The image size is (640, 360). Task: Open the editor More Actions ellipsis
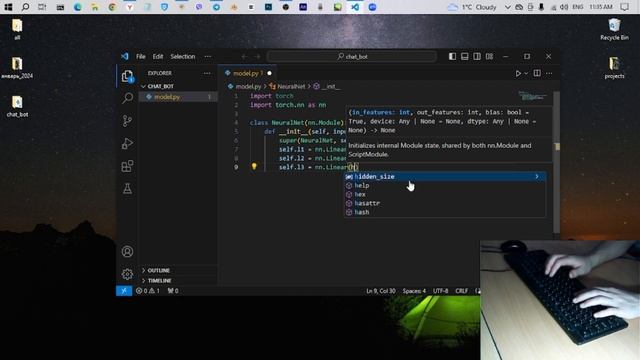click(549, 73)
